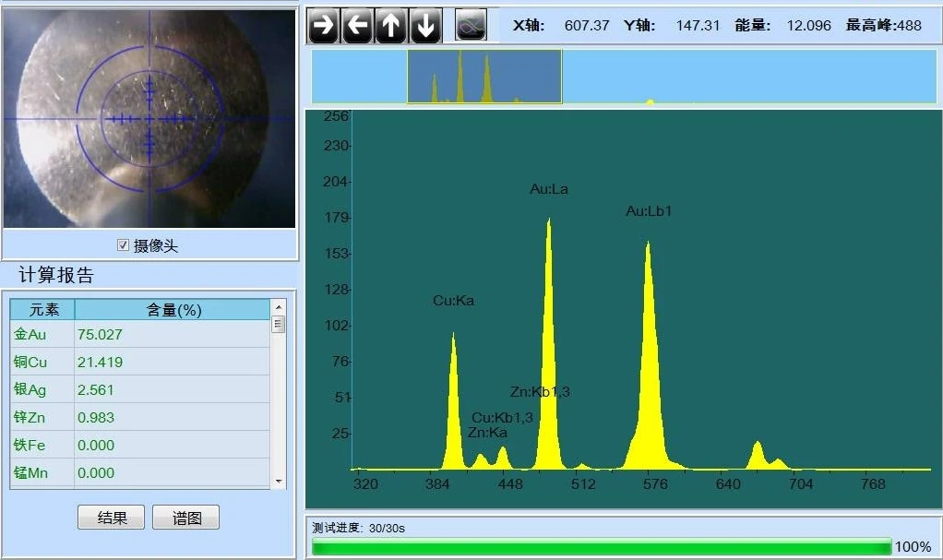Viewport: 943px width, 560px height.
Task: Select the 银Ag element row
Action: pos(138,389)
